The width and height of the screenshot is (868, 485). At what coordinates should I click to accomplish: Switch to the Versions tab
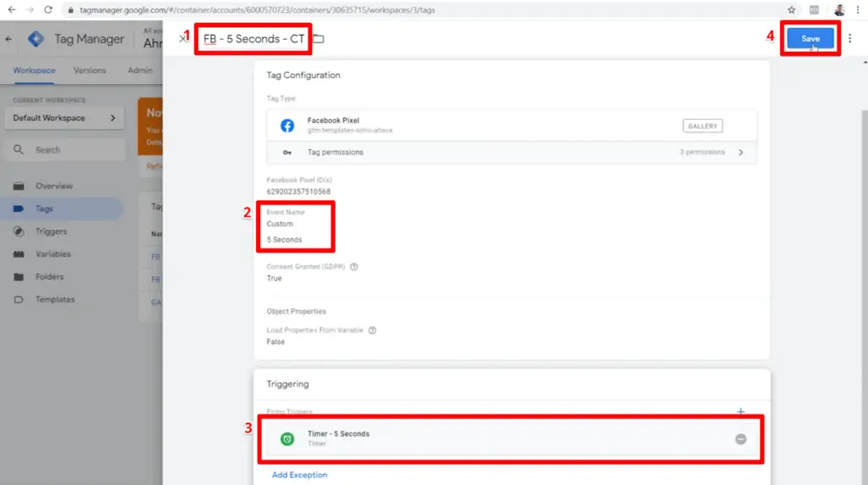click(x=90, y=70)
